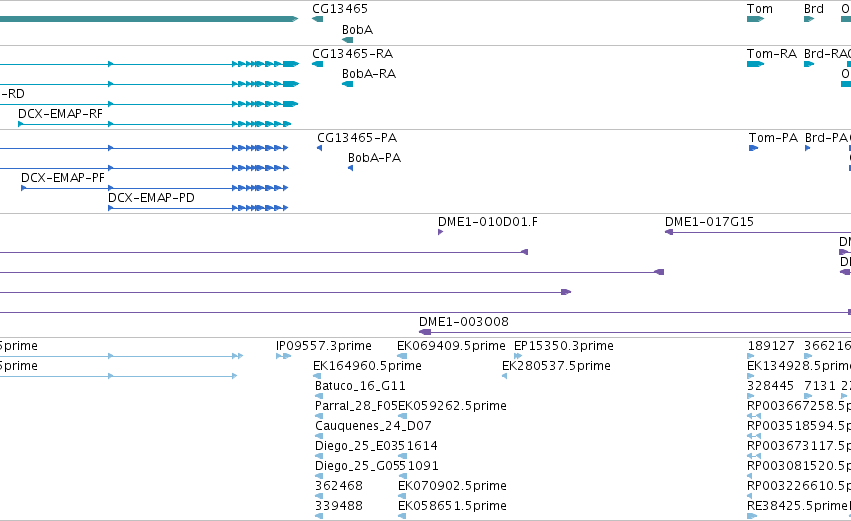This screenshot has height=521, width=851.
Task: Select the RP003673117 EST label
Action: (799, 446)
